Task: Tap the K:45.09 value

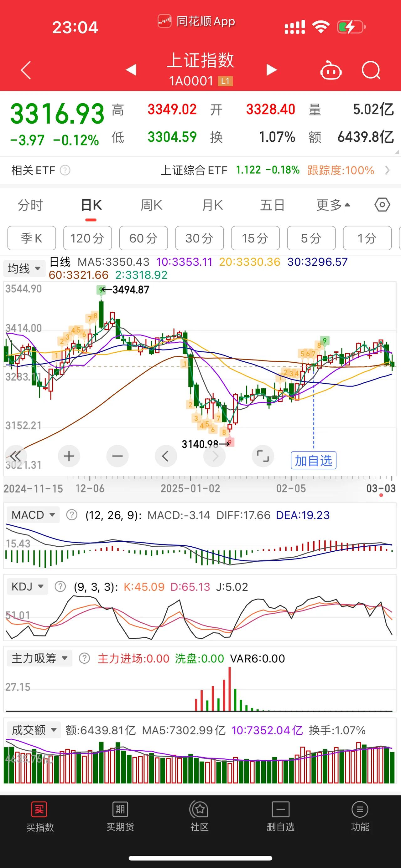Action: pyautogui.click(x=144, y=587)
